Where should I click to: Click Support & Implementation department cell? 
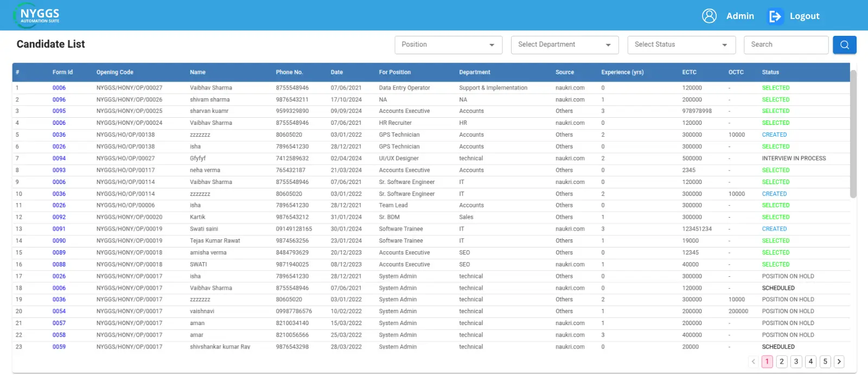(x=493, y=88)
